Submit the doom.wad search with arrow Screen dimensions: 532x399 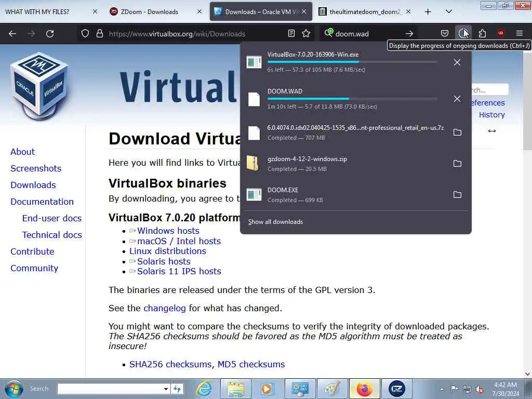pos(409,34)
